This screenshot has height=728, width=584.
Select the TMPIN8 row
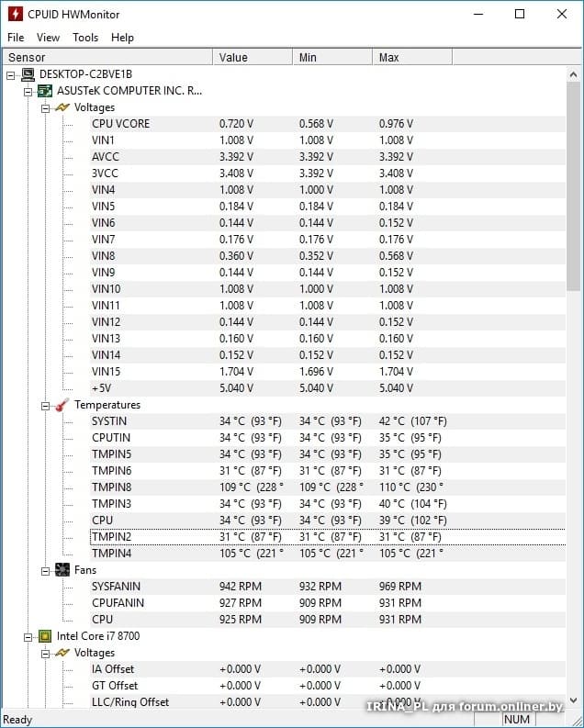328,487
